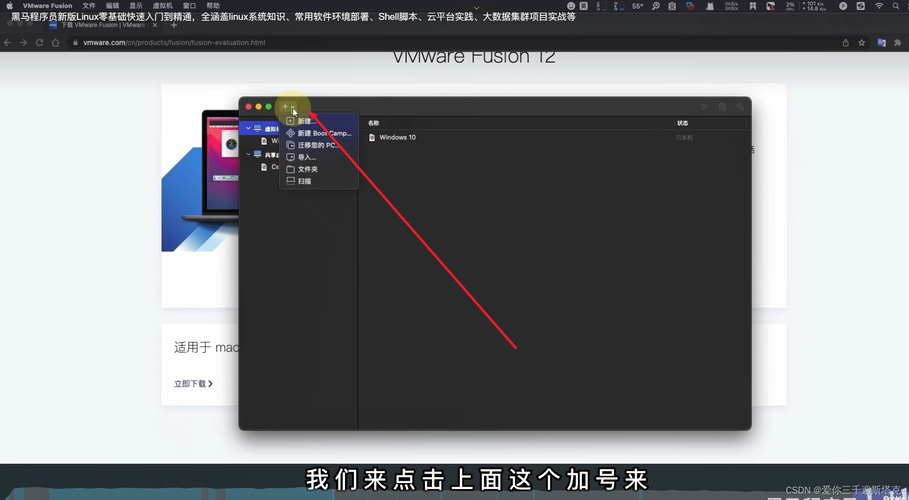Click the 状态 column header
Viewport: 909px width, 500px height.
(682, 123)
